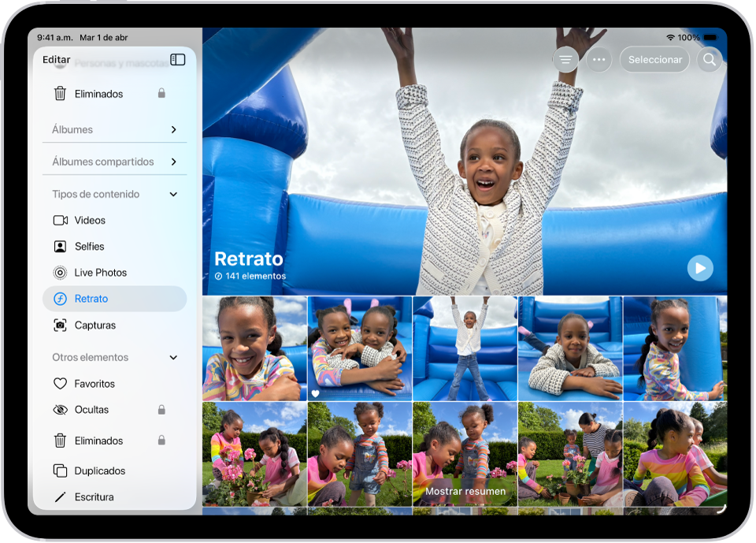Tap the Seleccionar button

[x=654, y=59]
